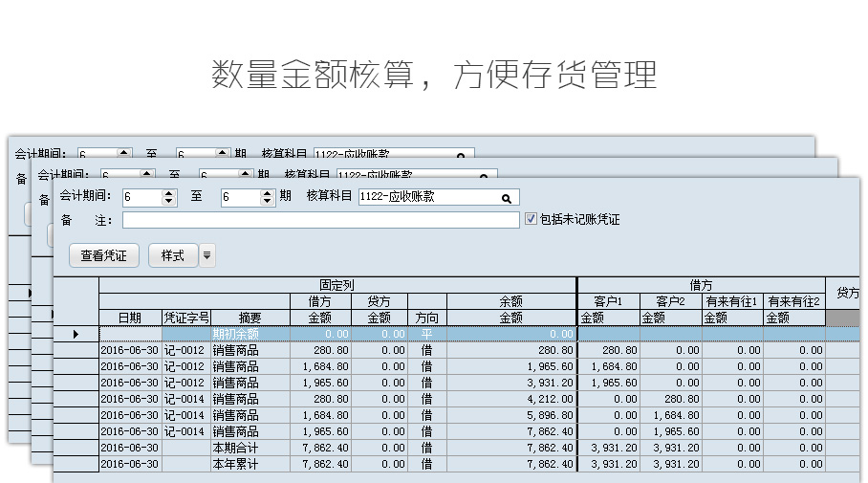868x483 pixels.
Task: Click the 有来有往2 column header
Action: coord(793,301)
